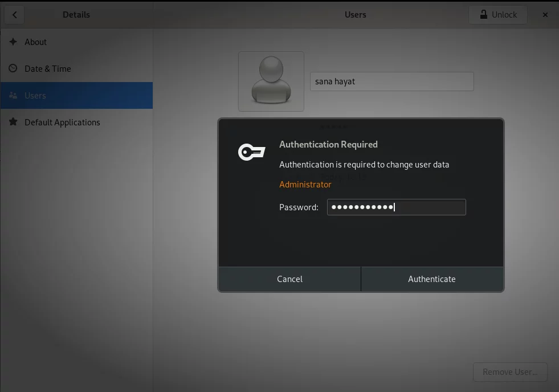The height and width of the screenshot is (392, 559).
Task: Click the Default Applications star icon
Action: coord(13,122)
